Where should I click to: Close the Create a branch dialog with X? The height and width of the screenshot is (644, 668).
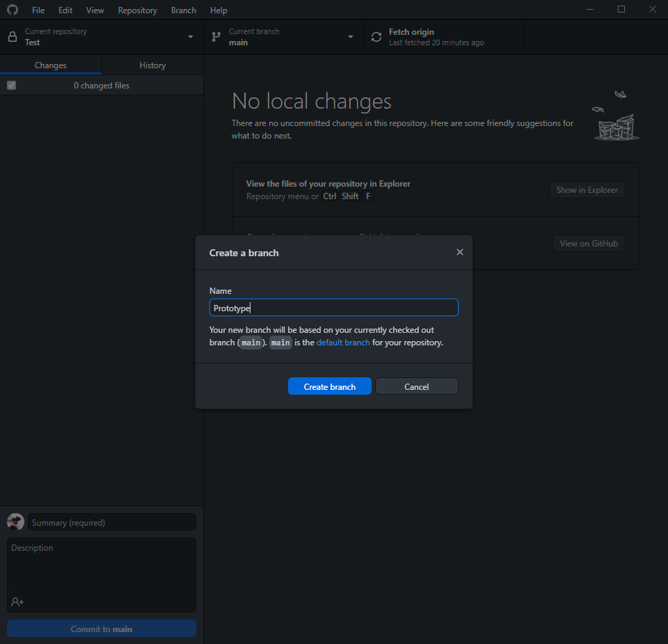459,252
